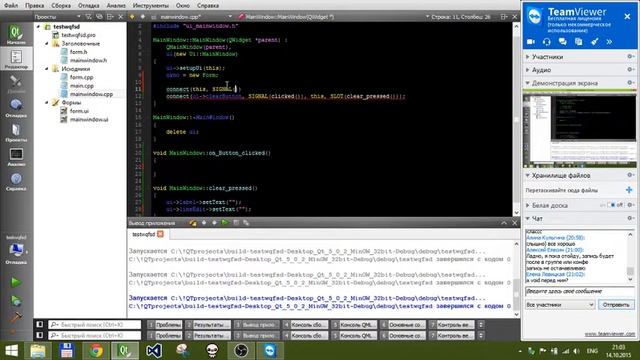Collapse the Заголовочные folder
The height and width of the screenshot is (360, 640).
tap(47, 43)
